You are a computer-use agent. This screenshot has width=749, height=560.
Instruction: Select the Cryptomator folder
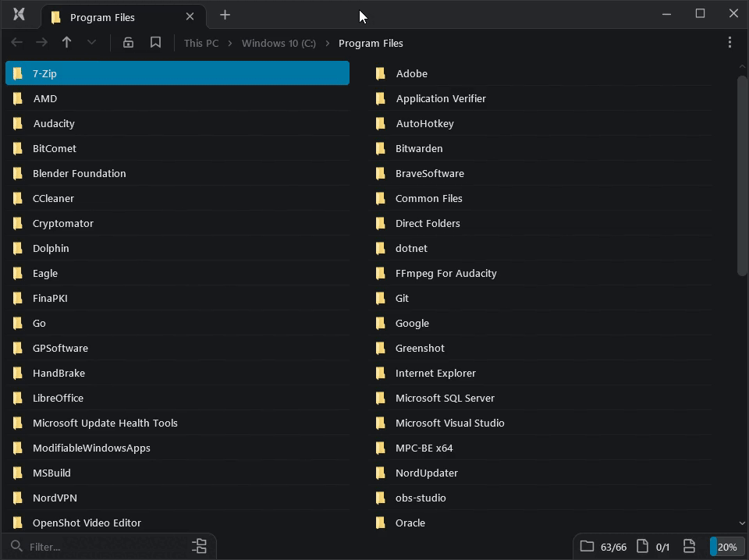point(177,223)
